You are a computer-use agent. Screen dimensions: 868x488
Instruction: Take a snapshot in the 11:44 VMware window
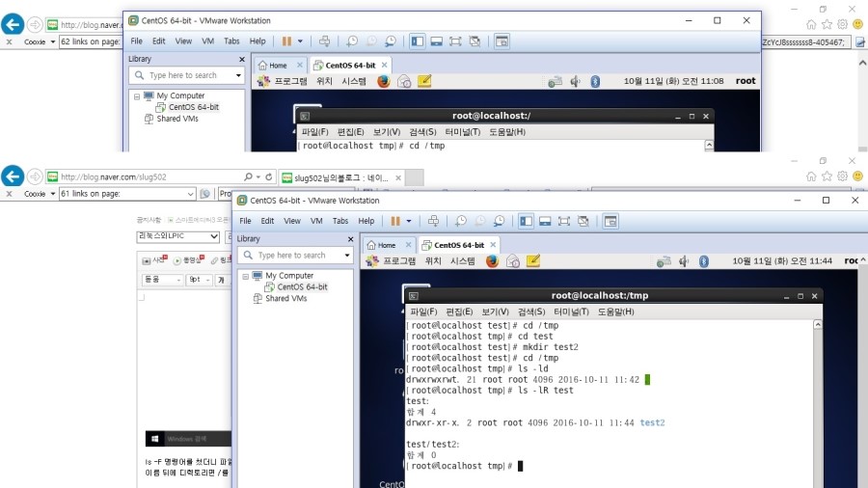click(461, 221)
